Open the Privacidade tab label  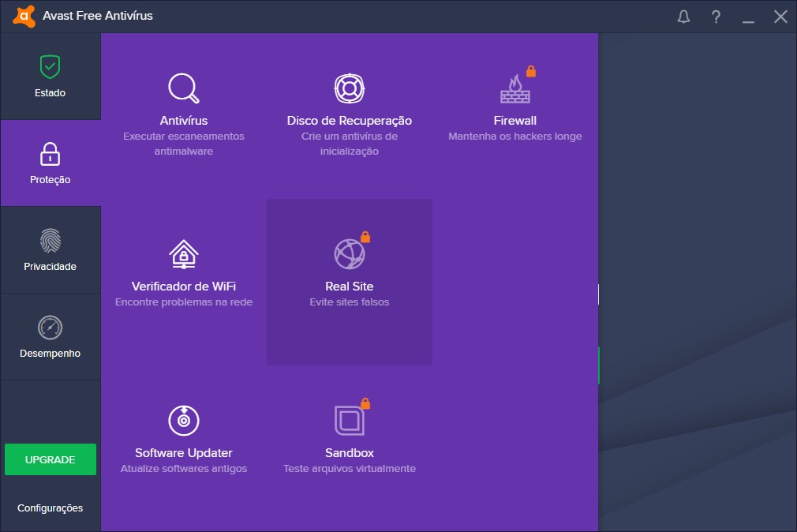tap(50, 267)
